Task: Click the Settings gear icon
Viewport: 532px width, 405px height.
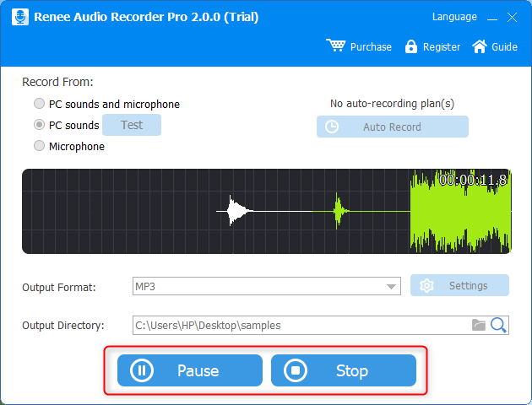Action: pos(426,286)
